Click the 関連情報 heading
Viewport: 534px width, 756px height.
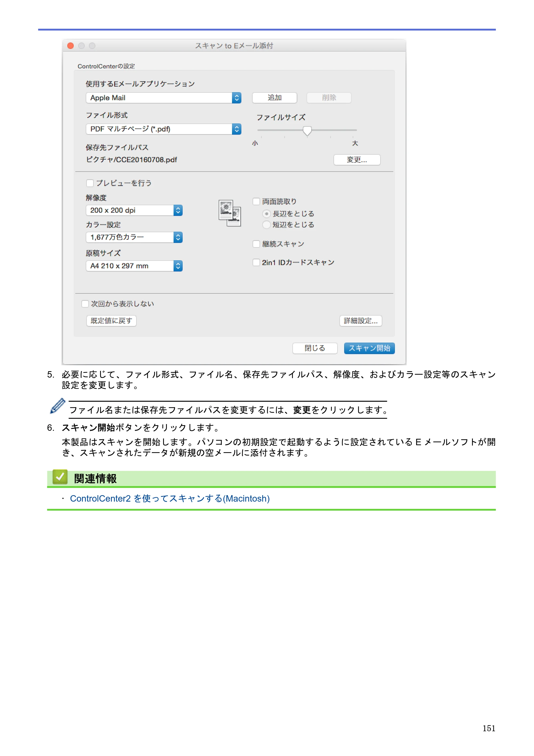[x=95, y=479]
